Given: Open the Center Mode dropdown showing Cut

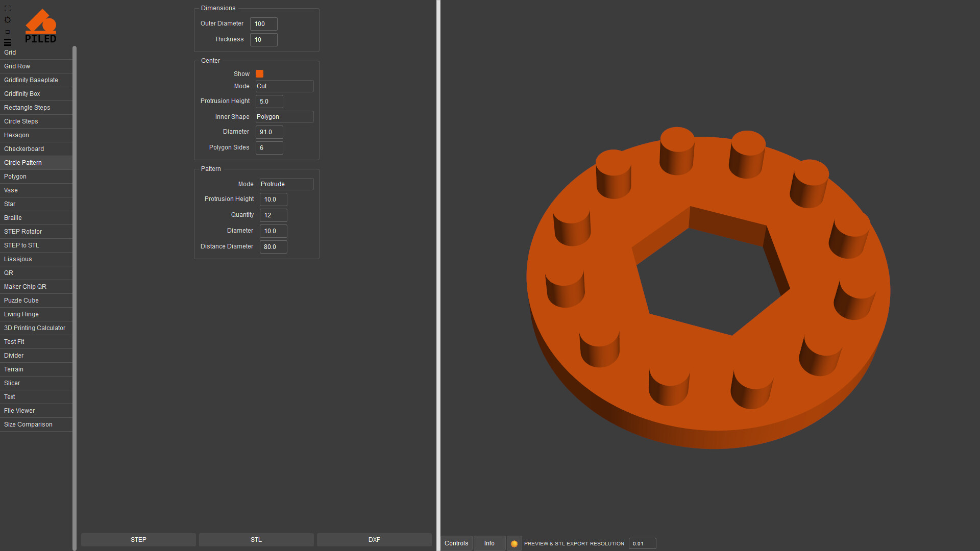Looking at the screenshot, I should [284, 86].
